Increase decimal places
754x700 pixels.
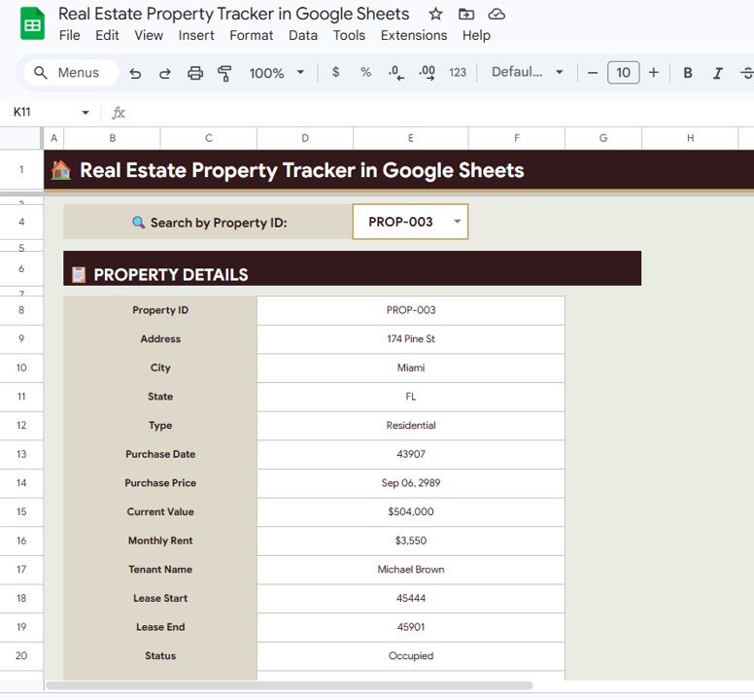[x=427, y=73]
